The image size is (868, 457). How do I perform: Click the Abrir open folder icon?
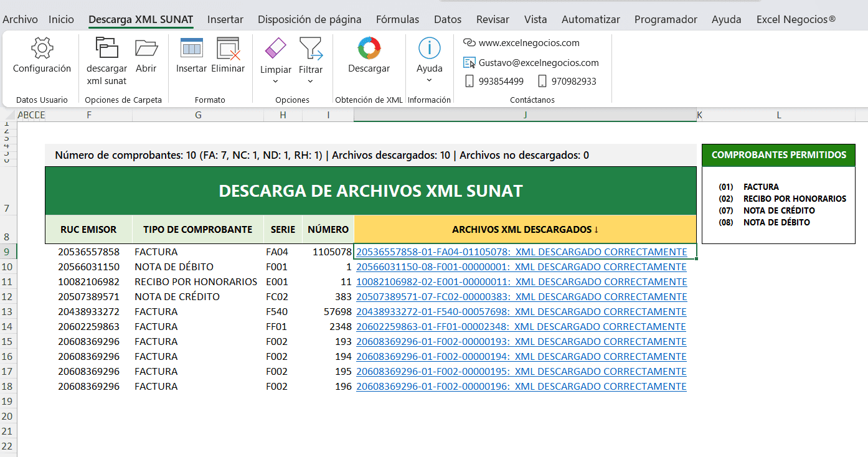point(146,49)
